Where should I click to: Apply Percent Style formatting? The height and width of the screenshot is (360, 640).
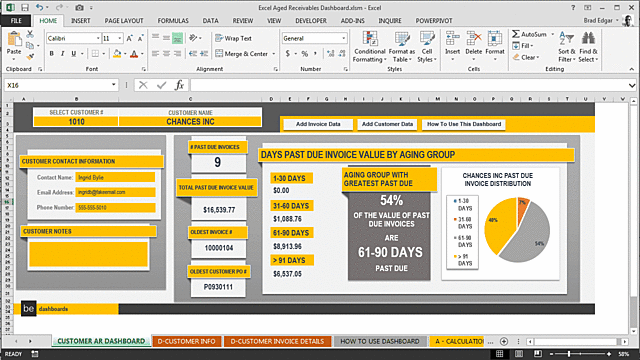point(304,53)
